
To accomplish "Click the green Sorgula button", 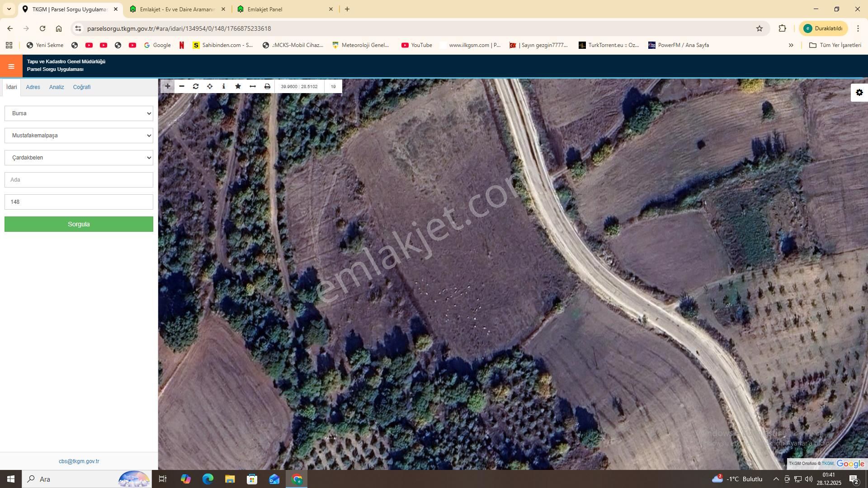I will click(x=79, y=224).
